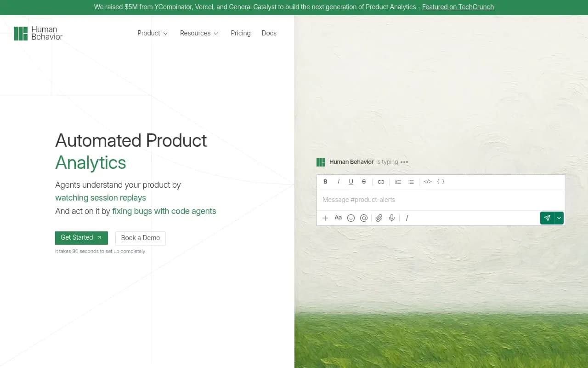Insert inline code with the </> icon
Viewport: 588px width, 368px height.
[428, 182]
